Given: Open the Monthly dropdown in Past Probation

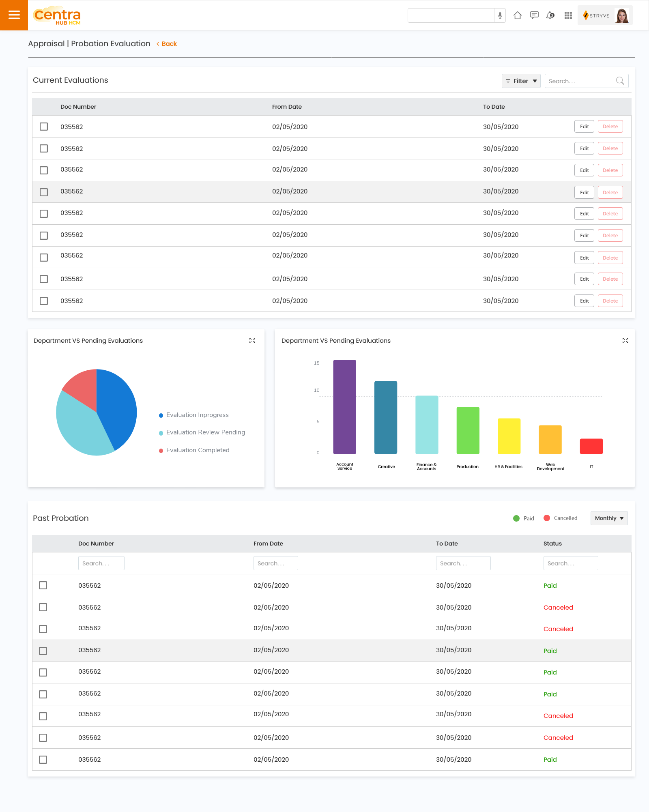Looking at the screenshot, I should click(x=608, y=518).
